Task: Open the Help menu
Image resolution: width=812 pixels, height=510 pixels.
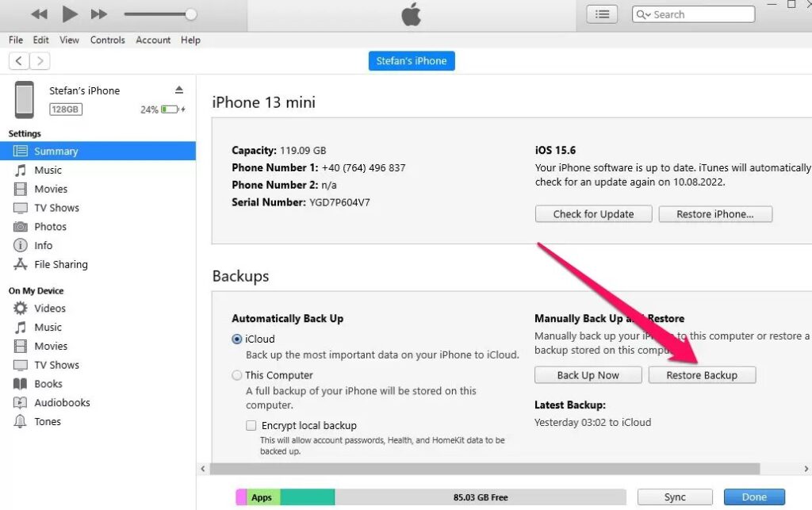Action: (x=190, y=40)
